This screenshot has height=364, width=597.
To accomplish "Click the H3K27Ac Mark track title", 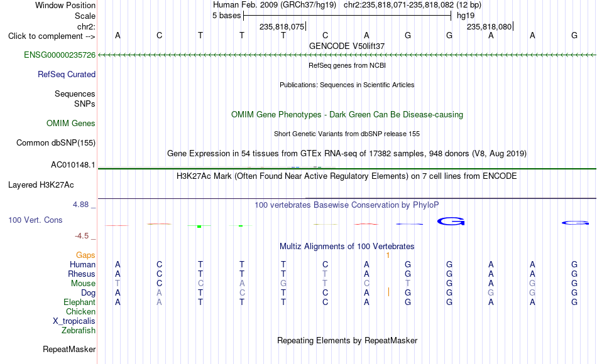I will 347,176.
